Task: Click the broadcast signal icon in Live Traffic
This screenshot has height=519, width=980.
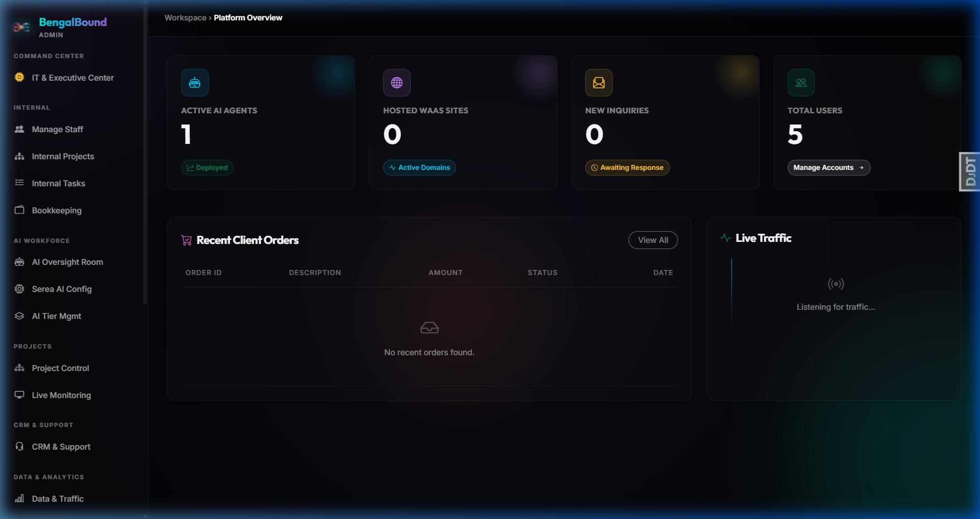Action: click(836, 284)
